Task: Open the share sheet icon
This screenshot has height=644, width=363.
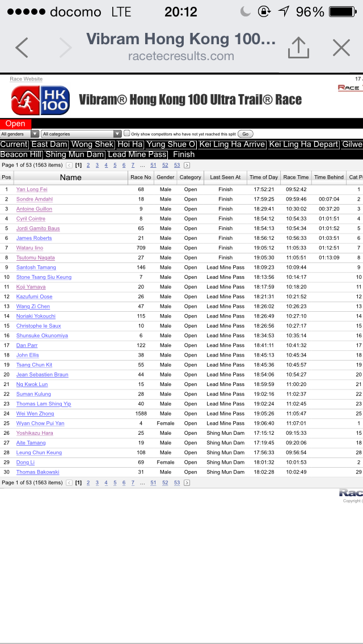Action: pos(298,48)
